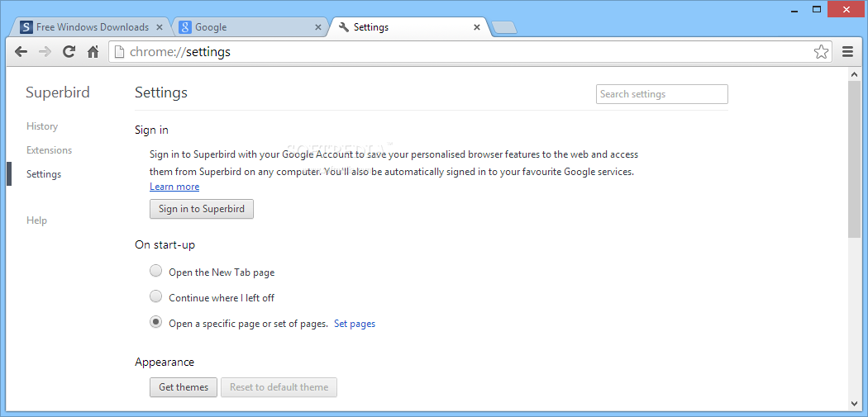Select Open a specific page radio button

coord(156,322)
